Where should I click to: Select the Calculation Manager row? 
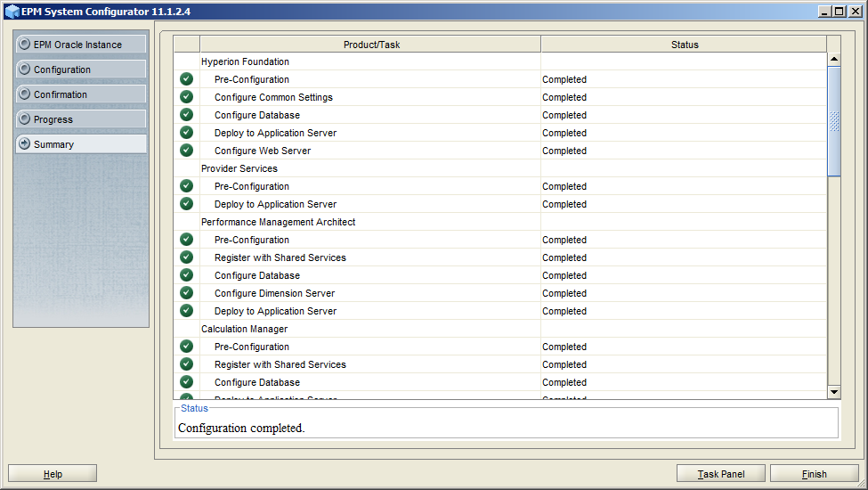(499, 329)
